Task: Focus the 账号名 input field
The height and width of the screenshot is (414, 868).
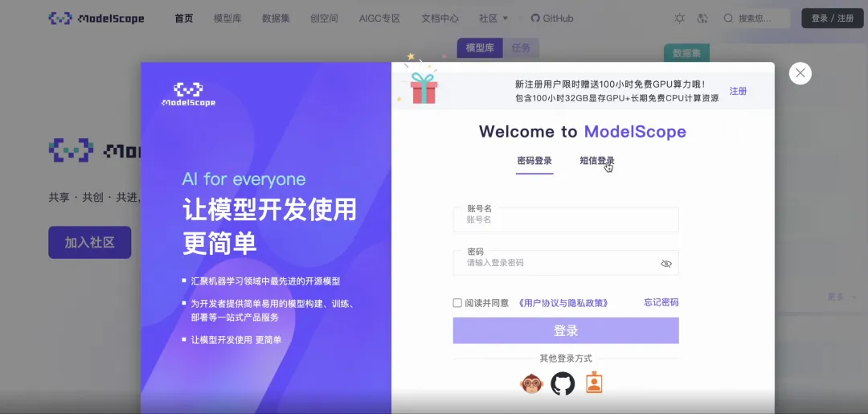Action: coord(566,219)
